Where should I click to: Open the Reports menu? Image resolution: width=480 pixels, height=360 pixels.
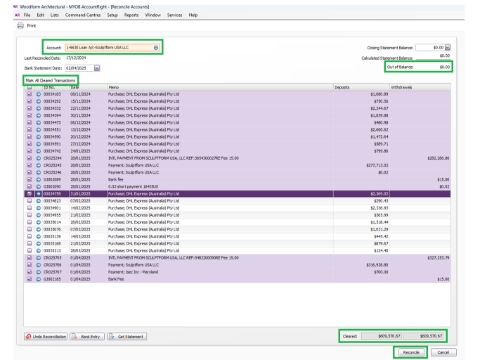coord(131,15)
